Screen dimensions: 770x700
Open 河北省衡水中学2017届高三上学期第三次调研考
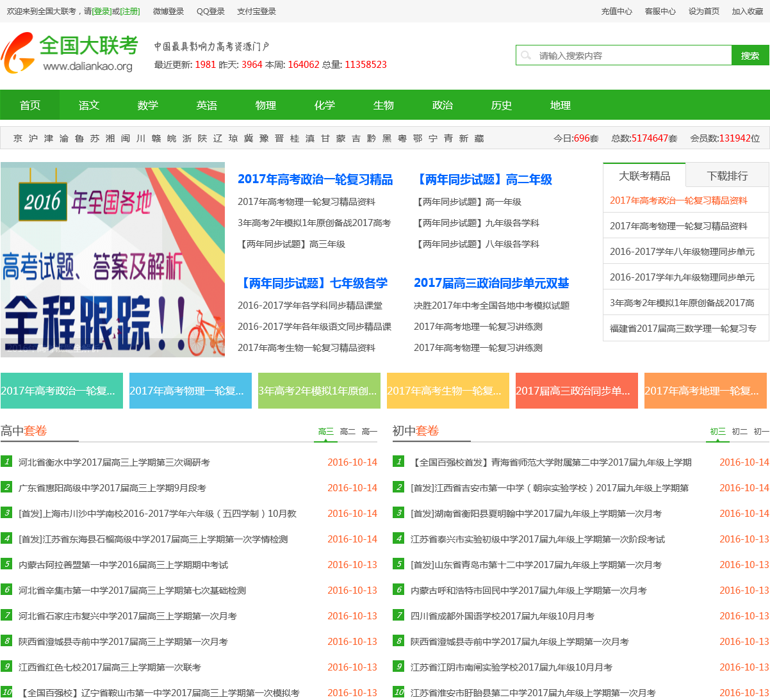[114, 462]
